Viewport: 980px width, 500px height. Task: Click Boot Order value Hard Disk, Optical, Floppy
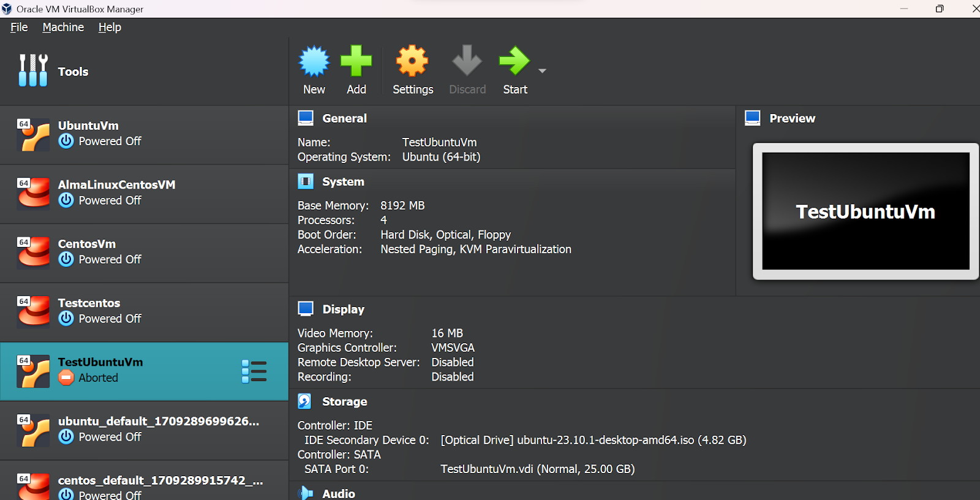tap(445, 235)
